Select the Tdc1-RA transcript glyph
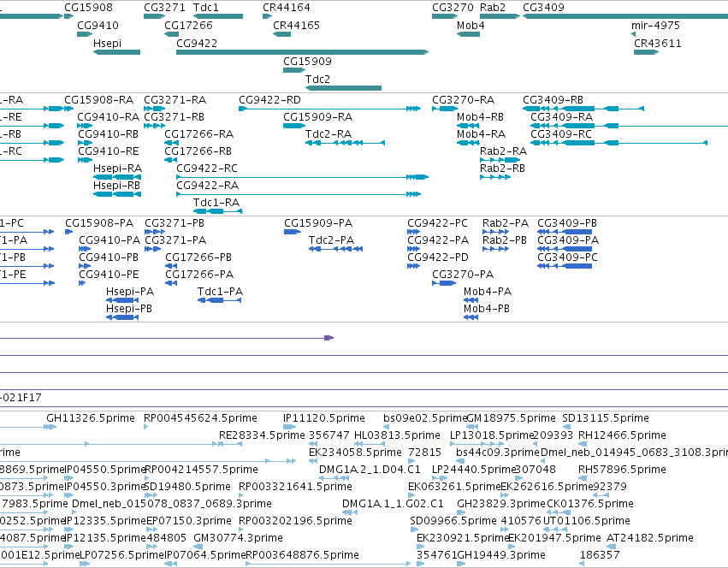 click(x=218, y=211)
